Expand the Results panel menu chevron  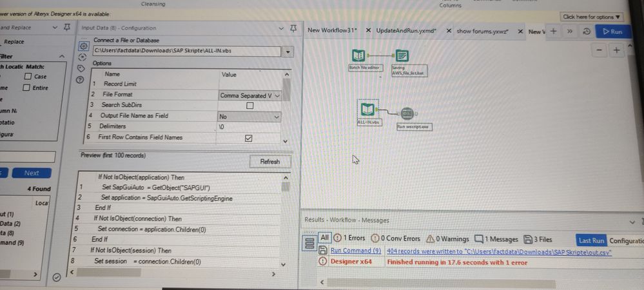[x=632, y=222]
